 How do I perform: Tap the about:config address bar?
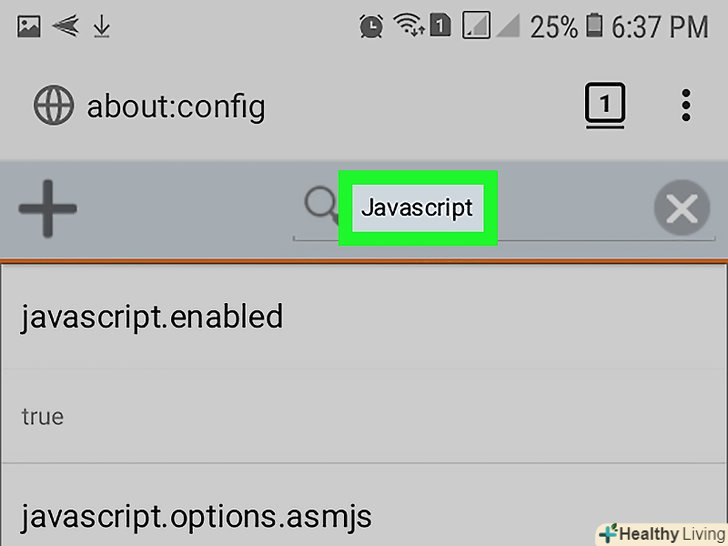coord(176,105)
